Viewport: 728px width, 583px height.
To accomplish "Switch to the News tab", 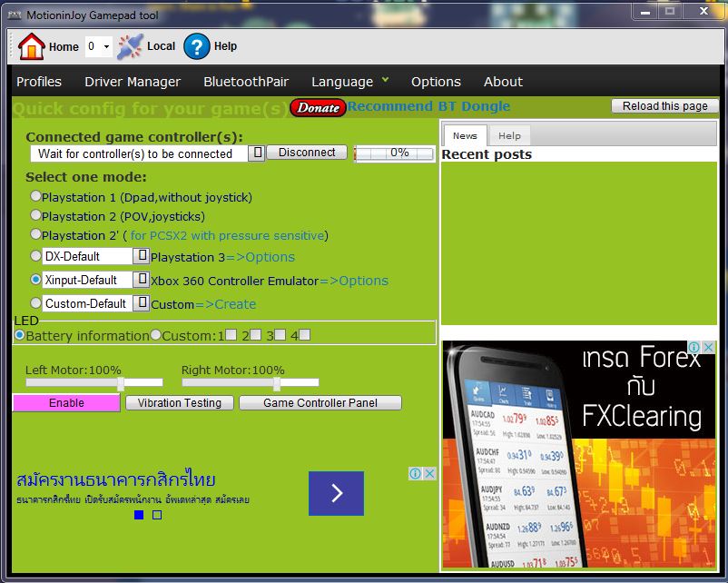I will pyautogui.click(x=465, y=135).
